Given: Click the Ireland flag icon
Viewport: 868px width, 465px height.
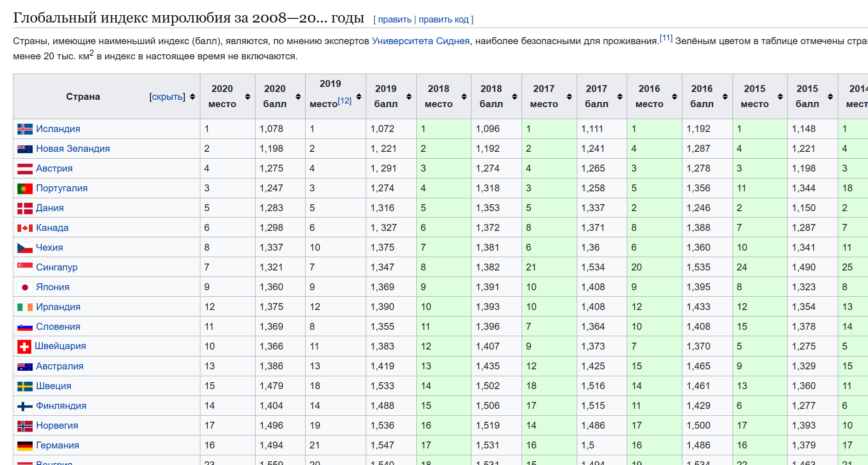Looking at the screenshot, I should (x=25, y=307).
